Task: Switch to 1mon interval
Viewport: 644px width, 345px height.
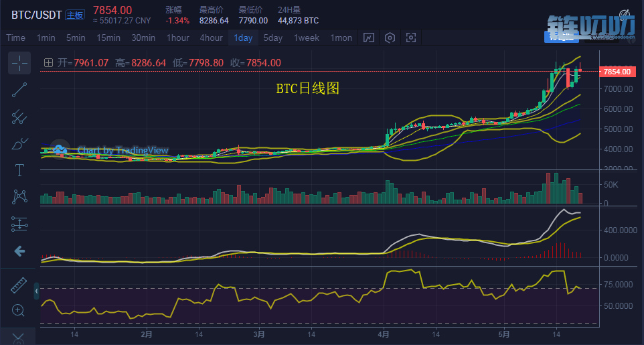Action: 341,38
